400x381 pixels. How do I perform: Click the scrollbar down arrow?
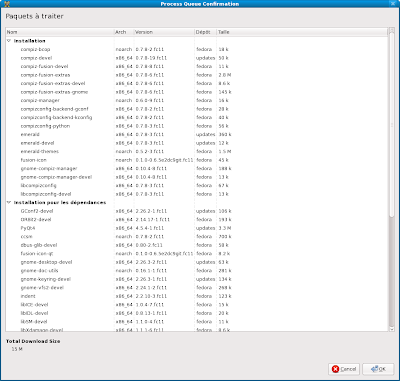point(392,329)
